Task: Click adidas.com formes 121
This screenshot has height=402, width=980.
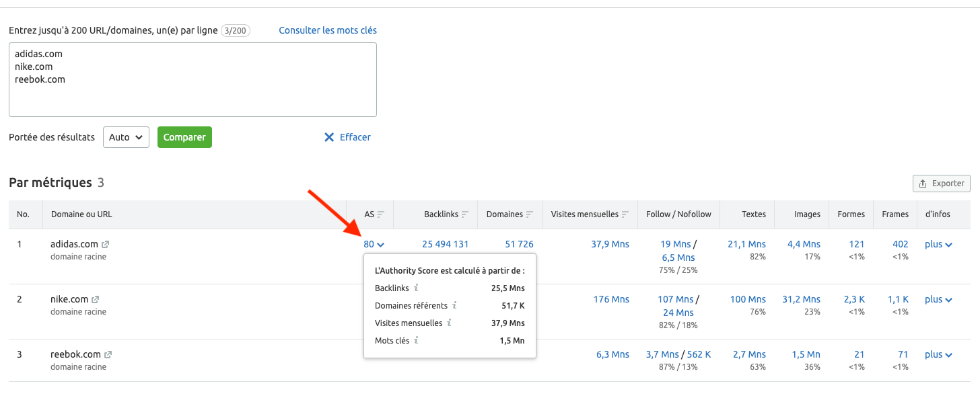Action: click(857, 244)
